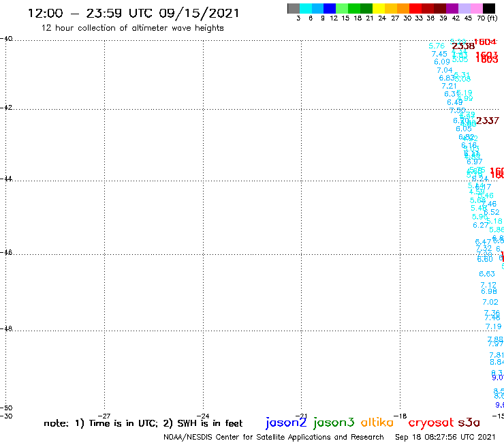Click the black swatch at legend end

[489, 8]
